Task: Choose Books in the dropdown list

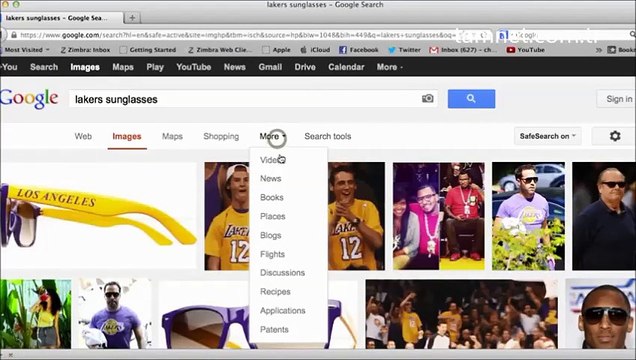Action: point(272,197)
